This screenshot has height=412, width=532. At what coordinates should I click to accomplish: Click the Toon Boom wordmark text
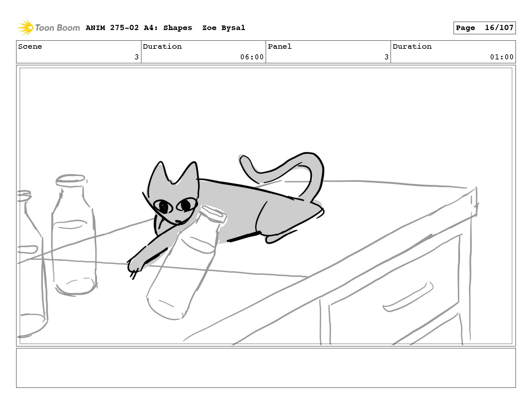(57, 28)
